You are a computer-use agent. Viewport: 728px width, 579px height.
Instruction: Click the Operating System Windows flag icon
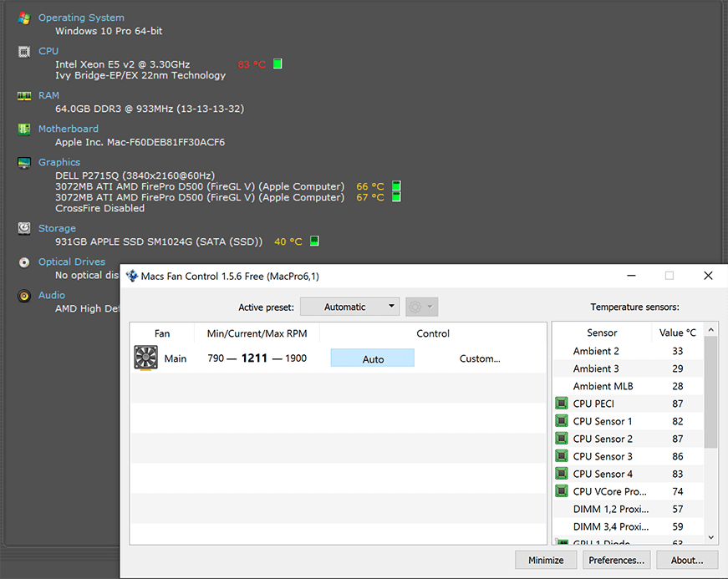pos(24,18)
